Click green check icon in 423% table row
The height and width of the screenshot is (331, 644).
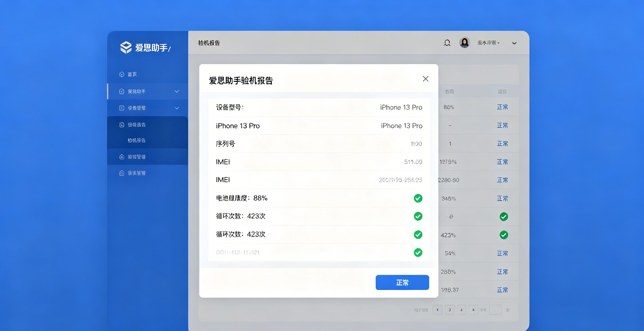coord(504,235)
